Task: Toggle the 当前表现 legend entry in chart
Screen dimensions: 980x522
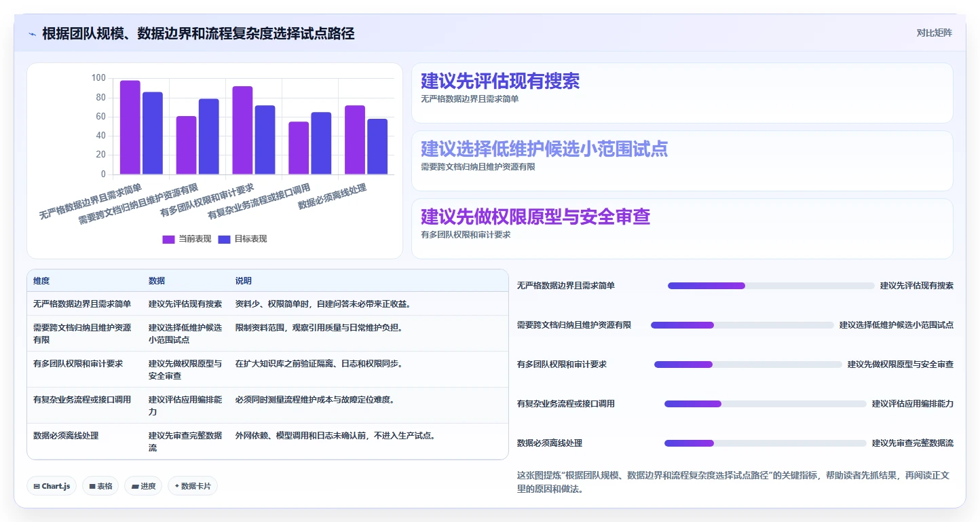Action: [x=187, y=239]
